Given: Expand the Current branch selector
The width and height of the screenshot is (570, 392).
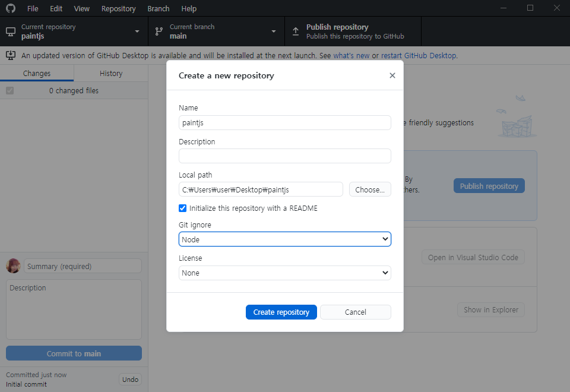Looking at the screenshot, I should pos(216,31).
